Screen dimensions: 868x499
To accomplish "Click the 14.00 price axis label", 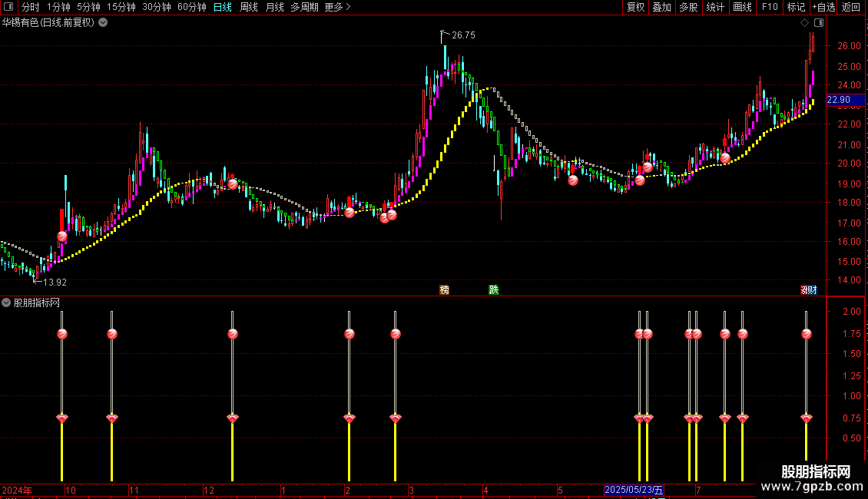I will pyautogui.click(x=849, y=280).
